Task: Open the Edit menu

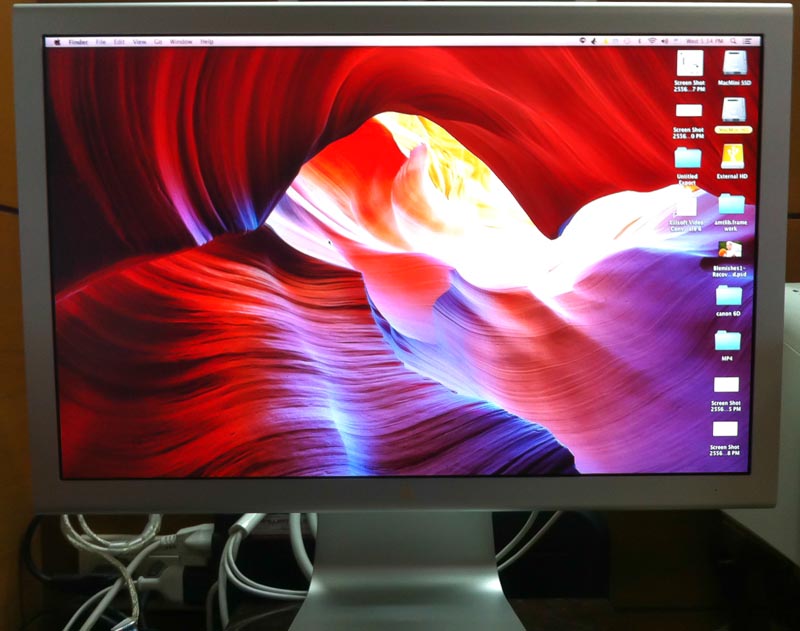Action: pos(119,42)
